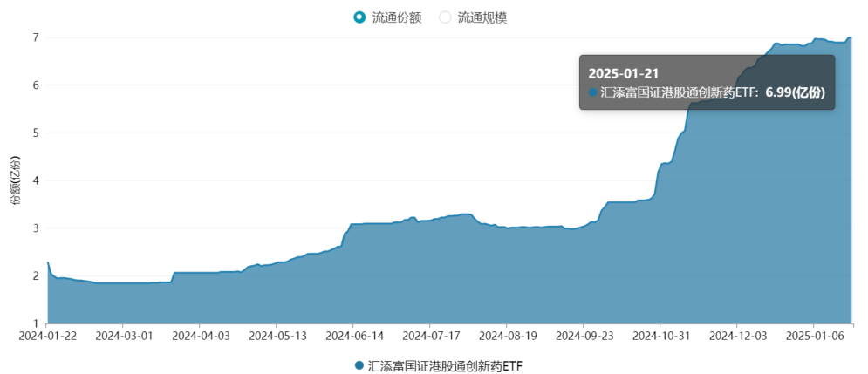
Task: Click the y-axis value 5
Action: click(x=36, y=133)
